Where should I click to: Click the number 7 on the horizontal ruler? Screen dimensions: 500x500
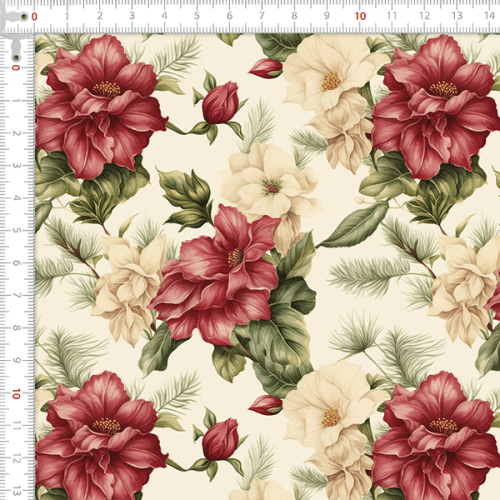(262, 16)
